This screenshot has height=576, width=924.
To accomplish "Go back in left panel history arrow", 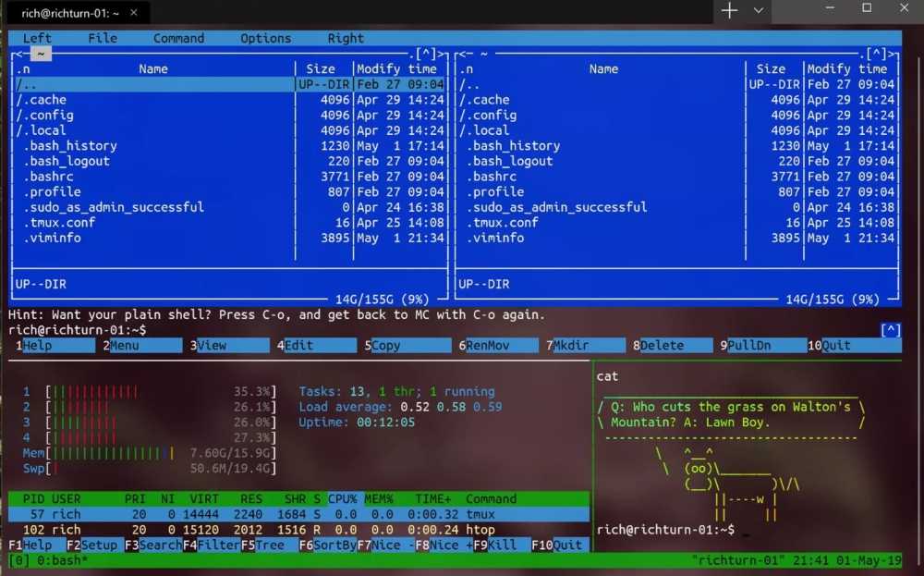I will (x=19, y=55).
